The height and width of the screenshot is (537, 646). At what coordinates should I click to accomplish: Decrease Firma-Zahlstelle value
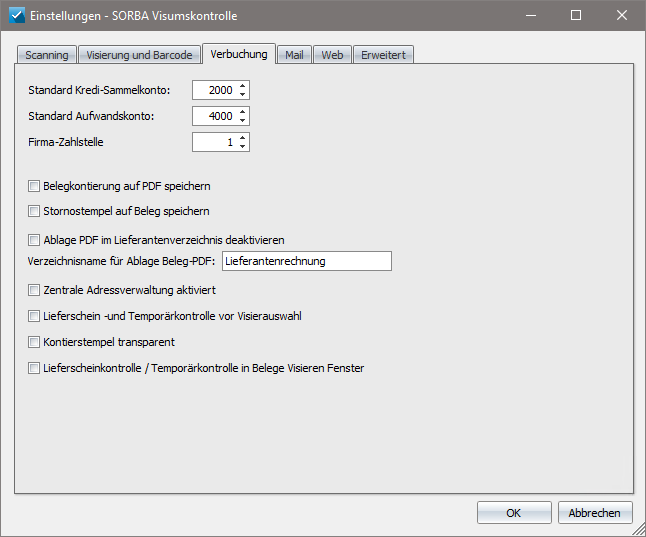pos(243,146)
